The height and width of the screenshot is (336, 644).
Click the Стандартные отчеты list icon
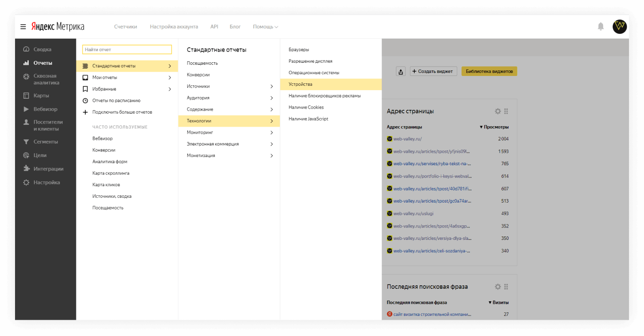pos(85,66)
